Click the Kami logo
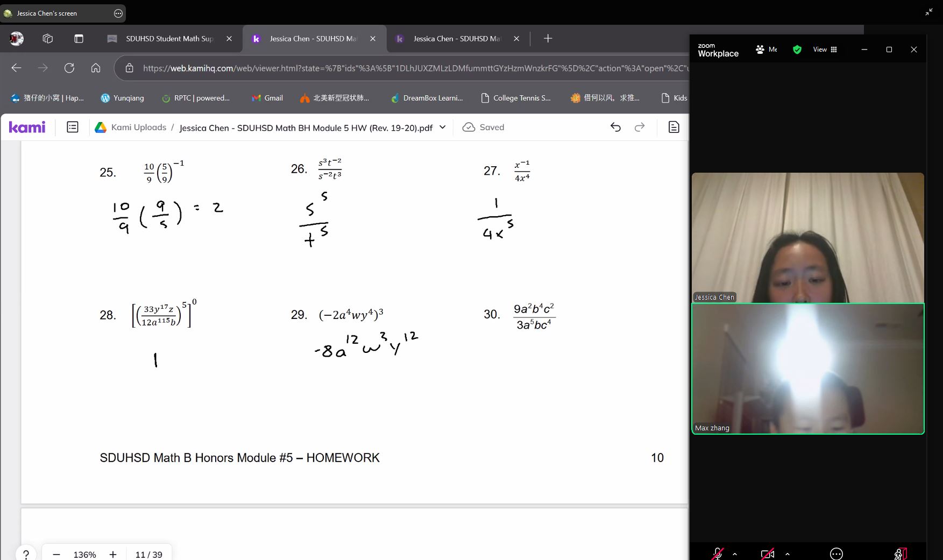943x560 pixels. 27,127
